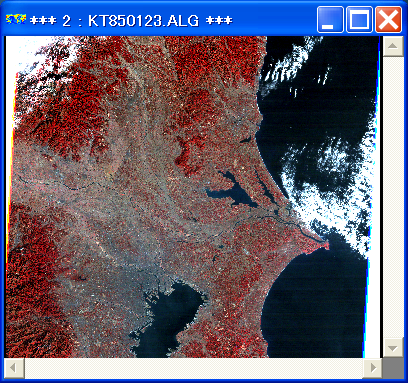
Task: Click the large dark lake in image center
Action: coord(232,192)
